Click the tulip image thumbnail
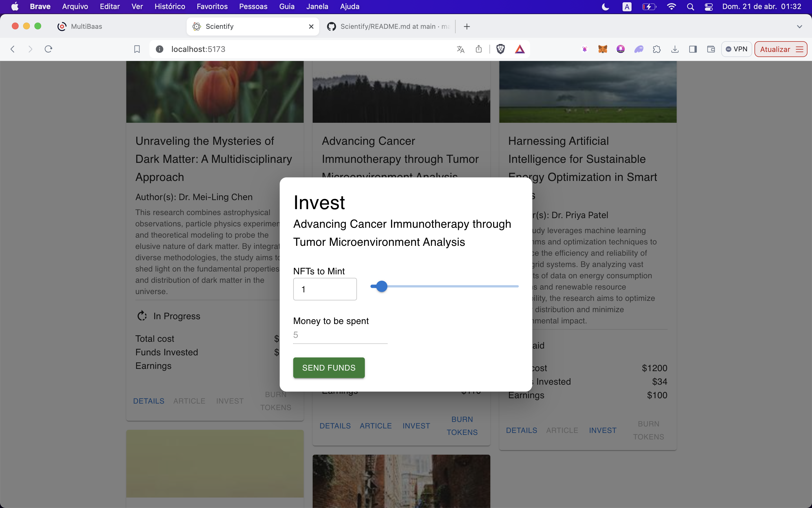 (x=215, y=92)
